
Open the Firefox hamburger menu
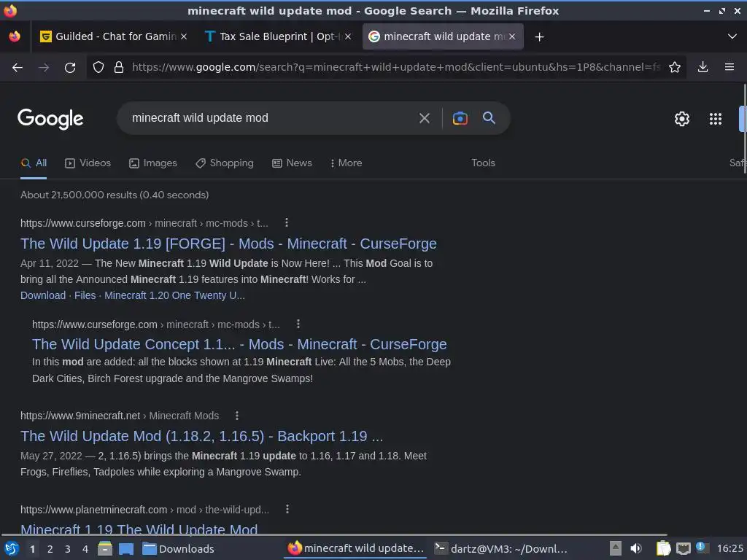[729, 67]
